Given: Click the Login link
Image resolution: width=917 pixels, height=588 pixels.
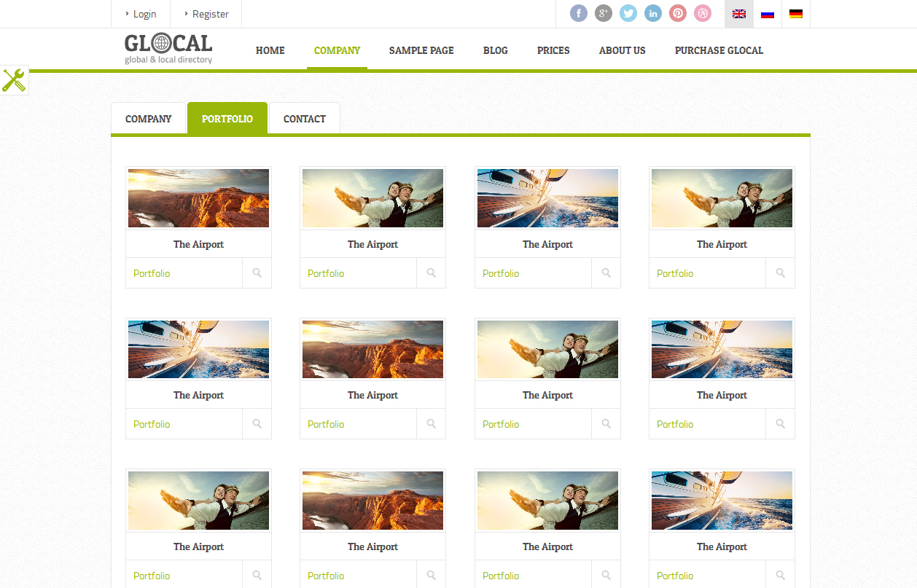Looking at the screenshot, I should tap(144, 13).
